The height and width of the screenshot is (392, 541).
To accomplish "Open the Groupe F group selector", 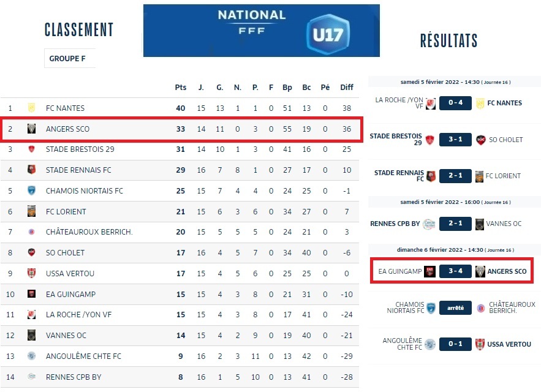I will pos(69,58).
